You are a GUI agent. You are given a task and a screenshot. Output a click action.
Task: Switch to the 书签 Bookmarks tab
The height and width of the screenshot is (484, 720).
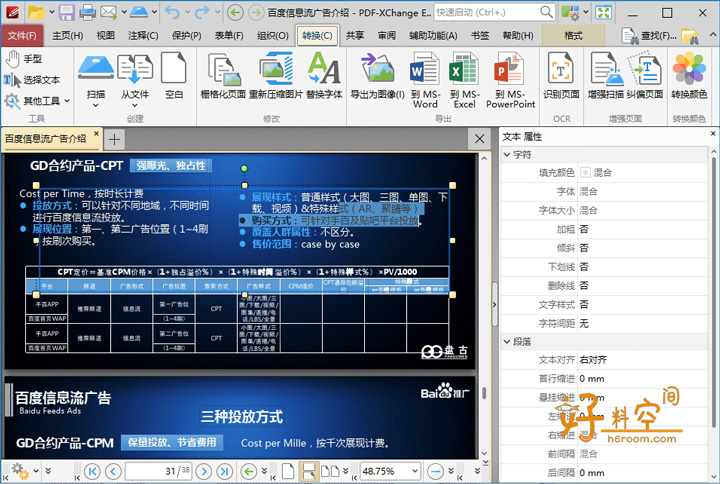[480, 35]
